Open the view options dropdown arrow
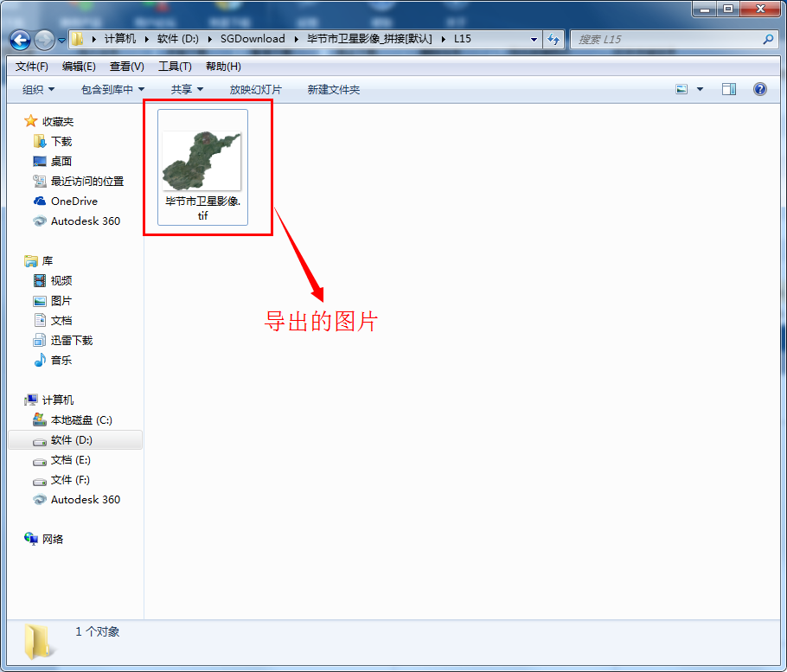The image size is (787, 672). (700, 89)
